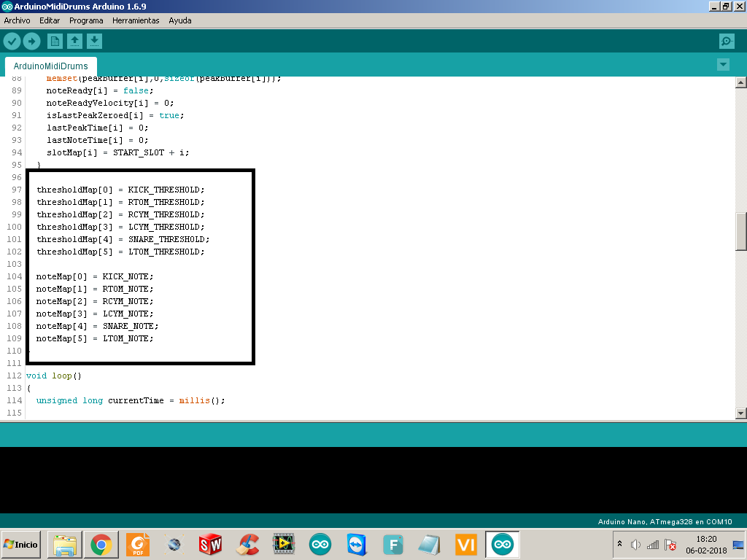The height and width of the screenshot is (560, 747).
Task: Open a sketch with the up-arrow icon
Action: (75, 41)
